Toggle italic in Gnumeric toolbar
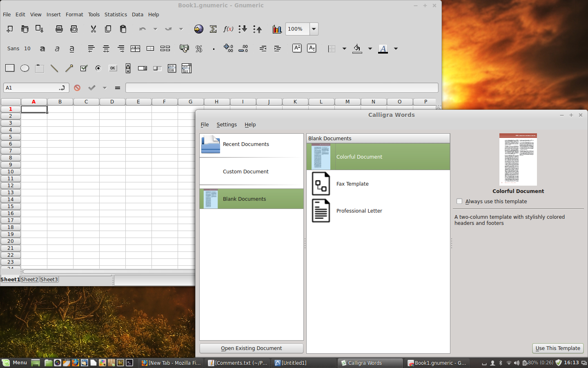 pos(57,49)
